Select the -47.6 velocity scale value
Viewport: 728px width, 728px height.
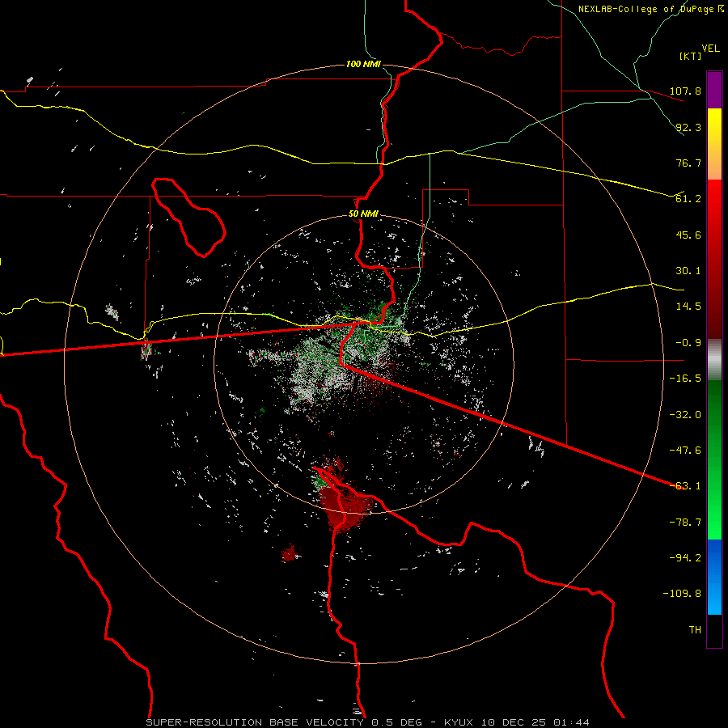(x=685, y=451)
